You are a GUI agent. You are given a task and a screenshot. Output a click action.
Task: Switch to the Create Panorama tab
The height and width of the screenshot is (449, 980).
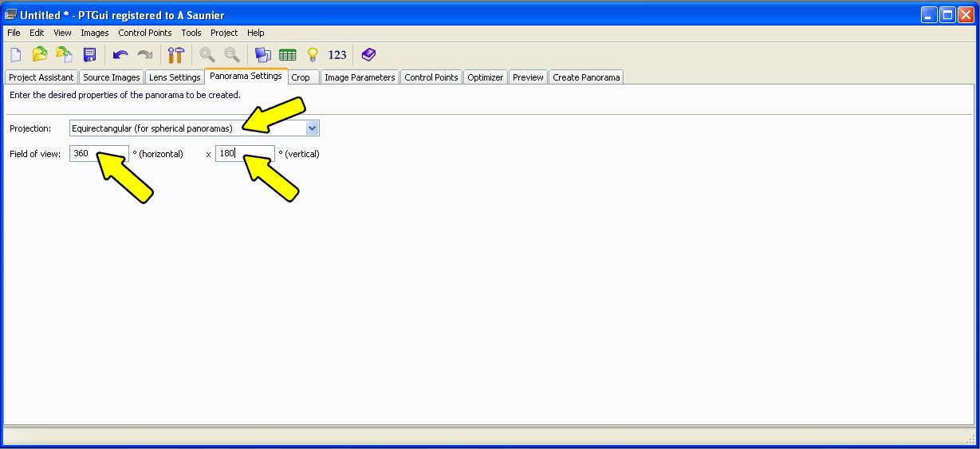585,77
